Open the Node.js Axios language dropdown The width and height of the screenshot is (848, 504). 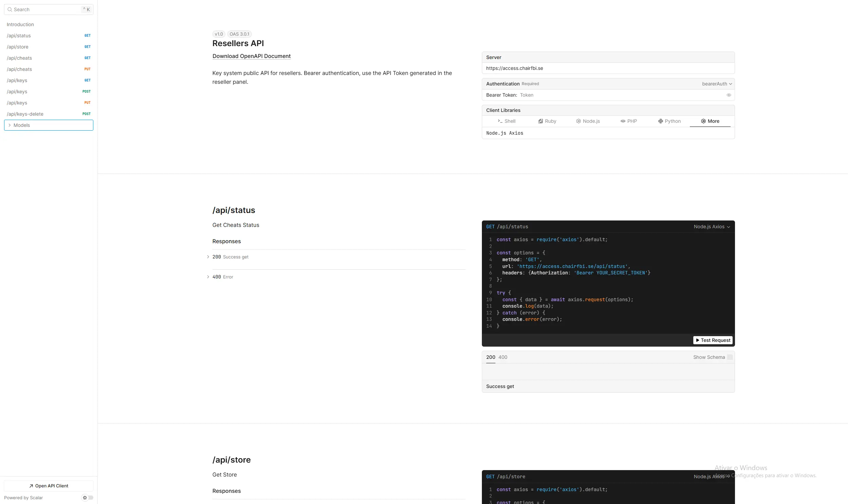coord(711,226)
